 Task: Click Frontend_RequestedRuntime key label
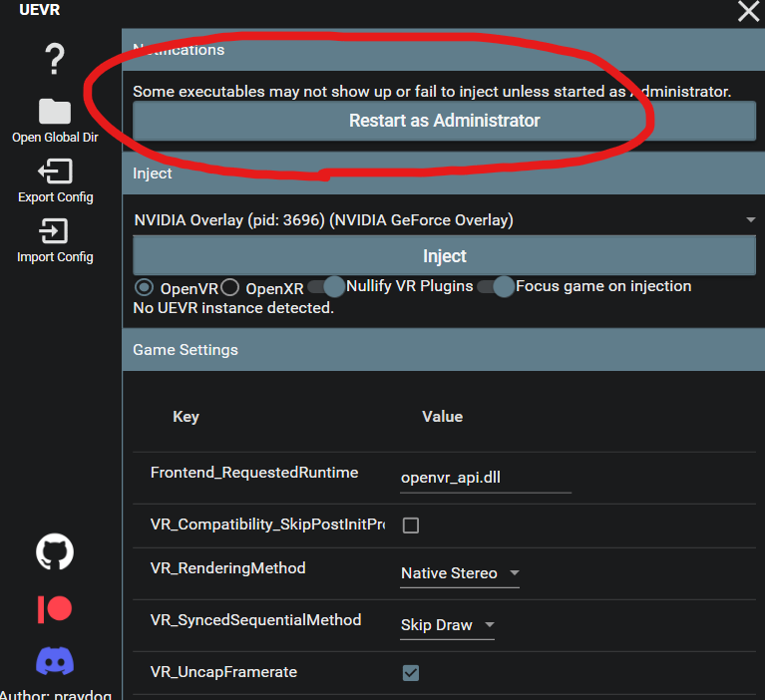pos(254,473)
